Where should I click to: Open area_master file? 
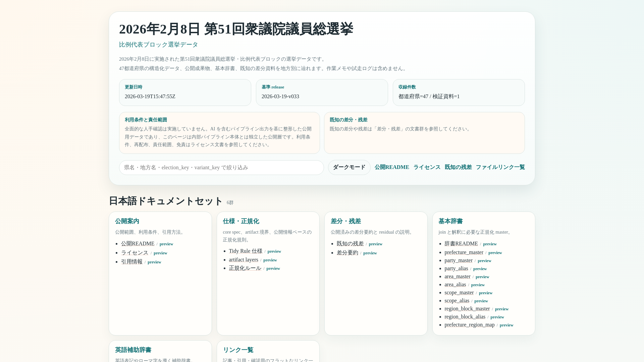458,277
